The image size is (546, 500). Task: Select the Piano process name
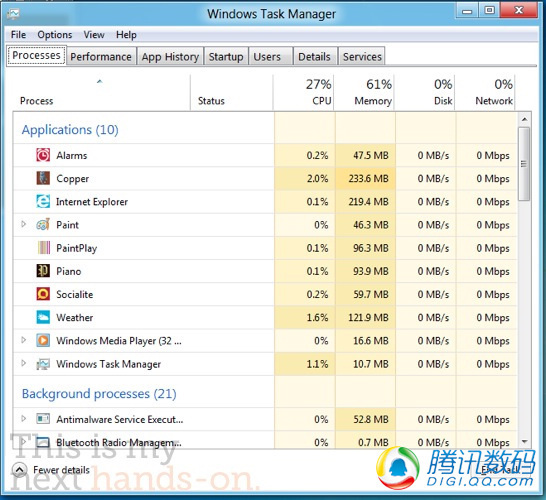click(69, 271)
